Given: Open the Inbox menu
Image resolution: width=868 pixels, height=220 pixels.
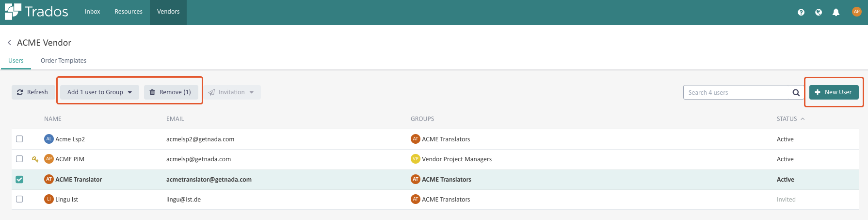Looking at the screenshot, I should [x=92, y=12].
